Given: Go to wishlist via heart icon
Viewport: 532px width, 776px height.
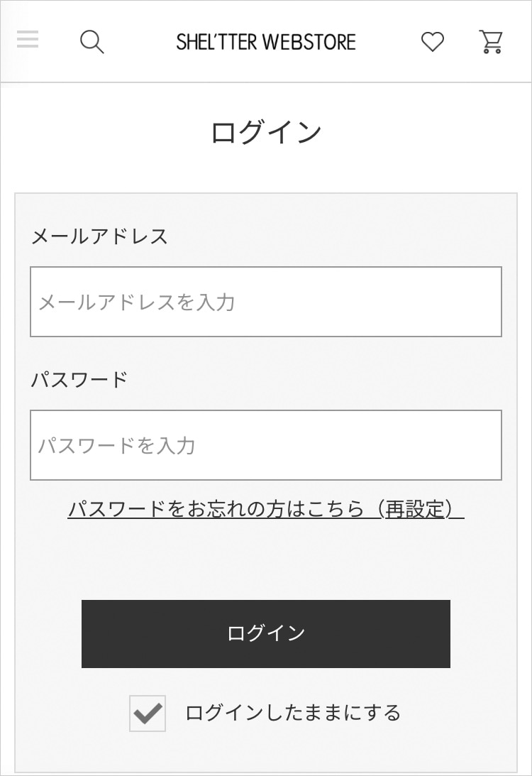Looking at the screenshot, I should [433, 42].
